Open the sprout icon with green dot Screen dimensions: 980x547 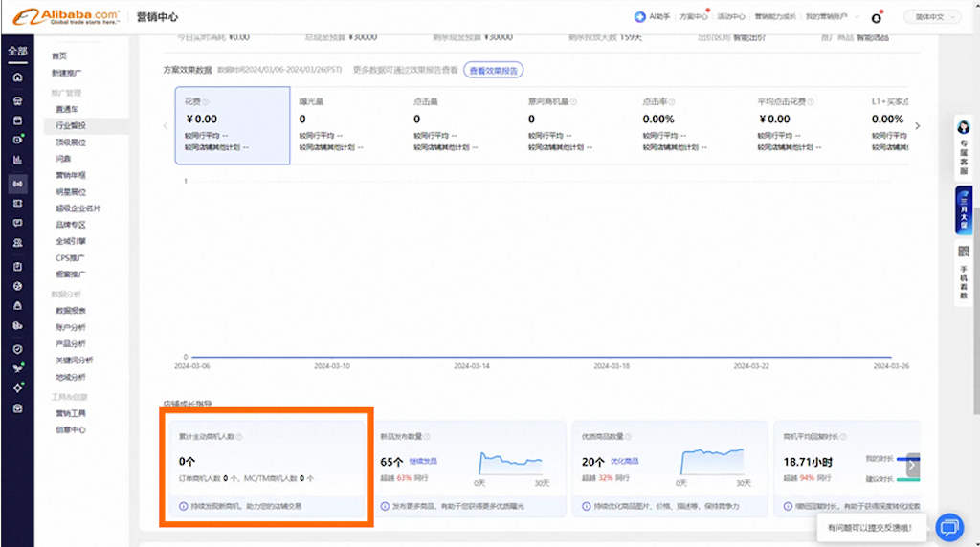tap(18, 368)
